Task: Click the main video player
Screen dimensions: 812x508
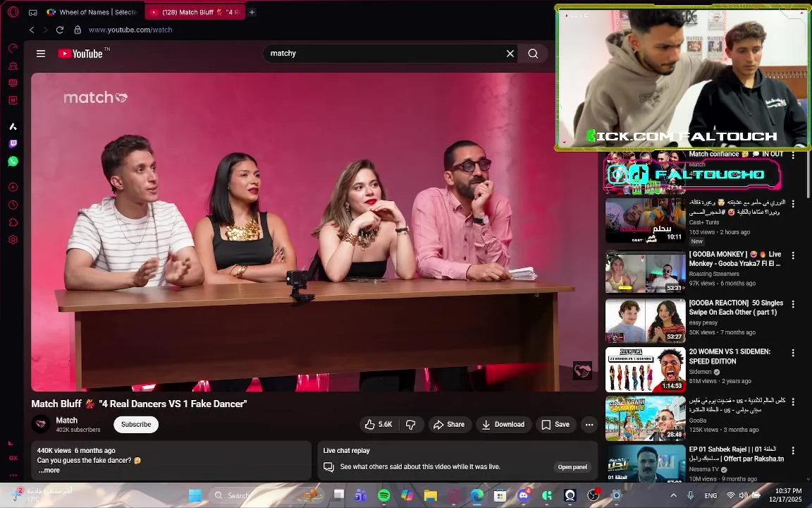Action: click(x=314, y=231)
